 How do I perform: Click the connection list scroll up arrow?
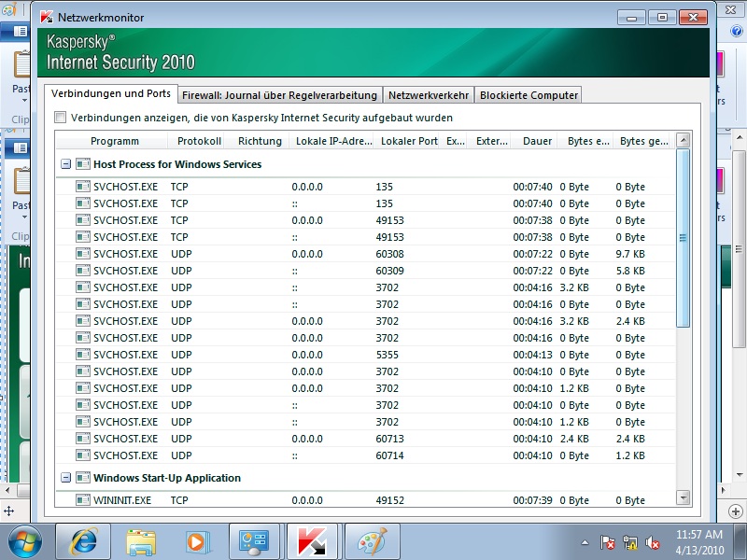684,141
